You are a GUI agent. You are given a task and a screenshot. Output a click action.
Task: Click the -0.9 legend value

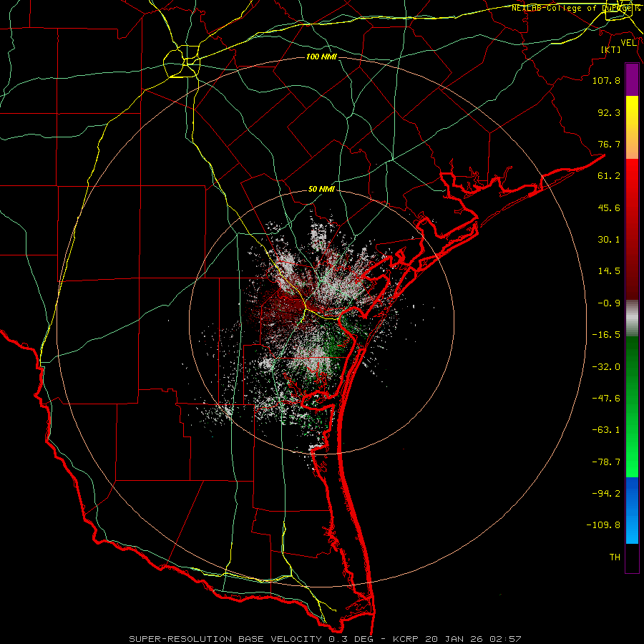point(609,303)
